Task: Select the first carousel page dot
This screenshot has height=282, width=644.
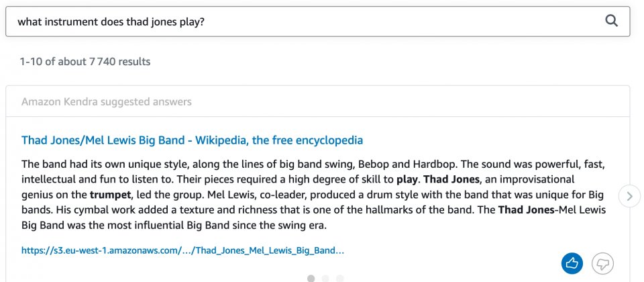Action: [x=311, y=279]
